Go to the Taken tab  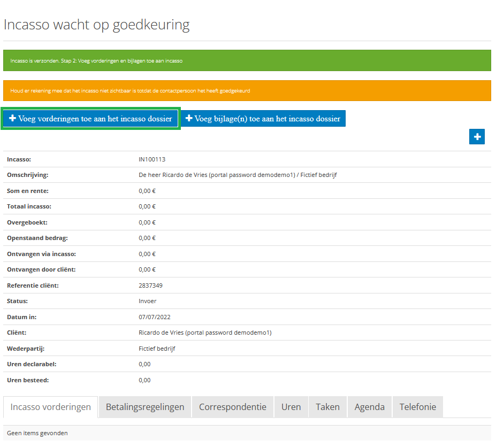(327, 407)
